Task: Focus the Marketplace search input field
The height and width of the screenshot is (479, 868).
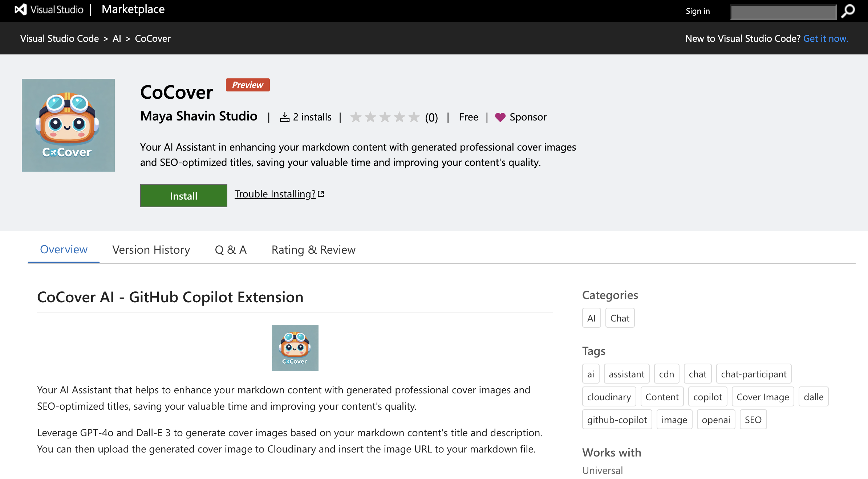Action: tap(783, 12)
